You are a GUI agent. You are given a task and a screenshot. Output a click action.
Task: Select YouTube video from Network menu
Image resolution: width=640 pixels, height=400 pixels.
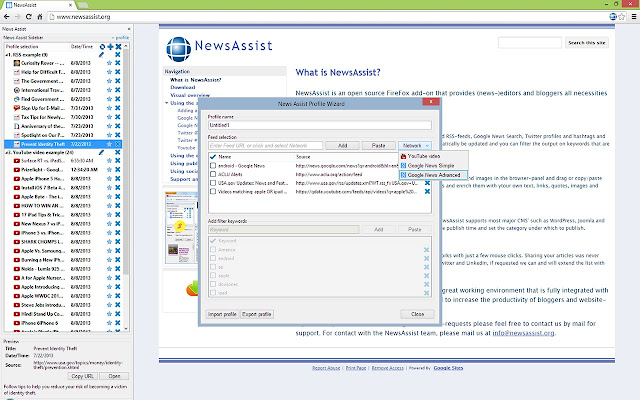(x=433, y=156)
